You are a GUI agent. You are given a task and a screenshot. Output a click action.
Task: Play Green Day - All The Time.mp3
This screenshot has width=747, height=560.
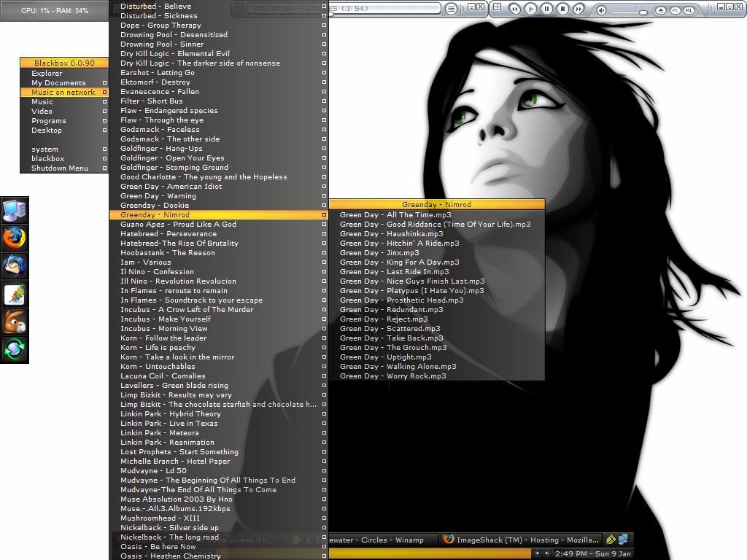point(436,215)
